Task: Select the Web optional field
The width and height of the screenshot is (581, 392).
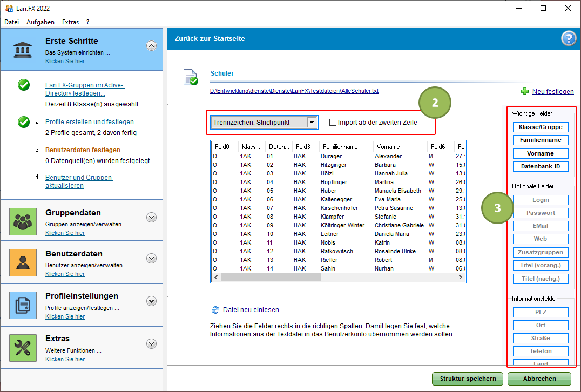Action: point(541,239)
